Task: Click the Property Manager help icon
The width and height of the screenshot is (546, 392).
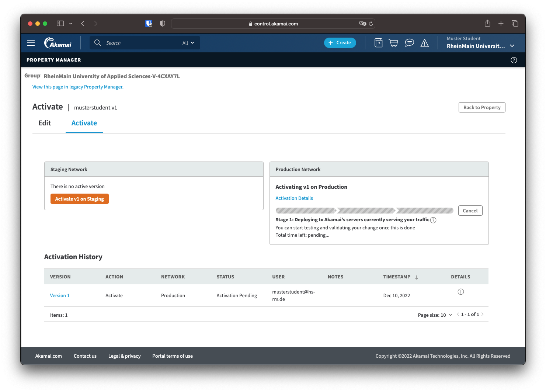Action: (x=514, y=60)
